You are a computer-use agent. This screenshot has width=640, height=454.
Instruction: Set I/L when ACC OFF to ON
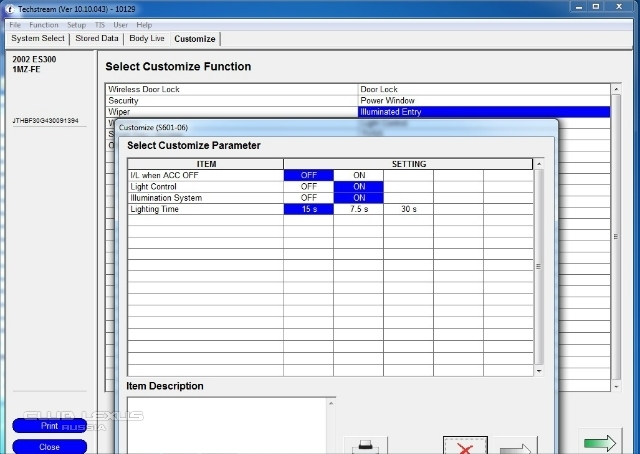[359, 175]
